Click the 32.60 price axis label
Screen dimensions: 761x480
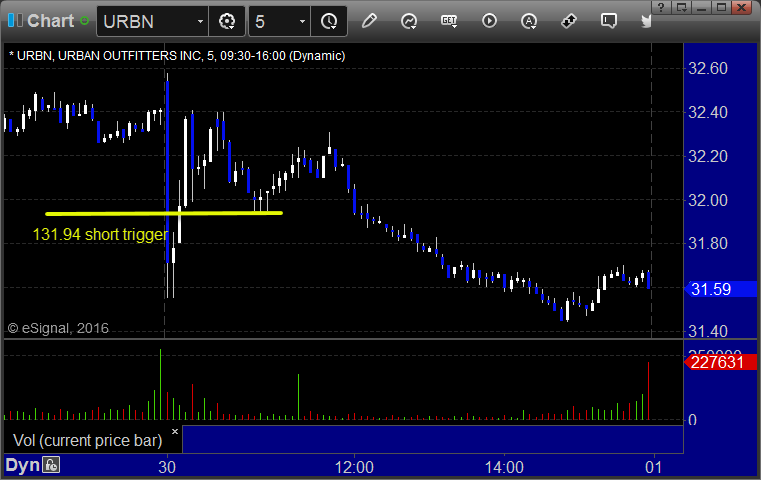(x=708, y=68)
